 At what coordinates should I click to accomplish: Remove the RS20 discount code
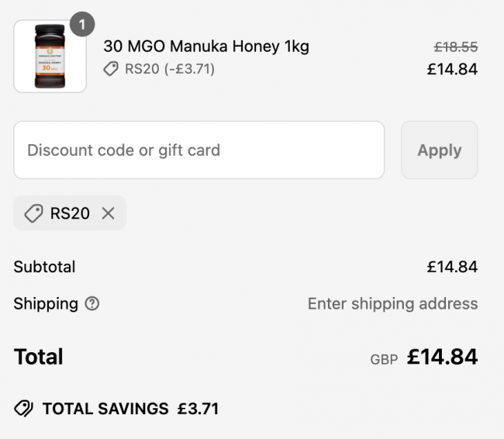108,213
